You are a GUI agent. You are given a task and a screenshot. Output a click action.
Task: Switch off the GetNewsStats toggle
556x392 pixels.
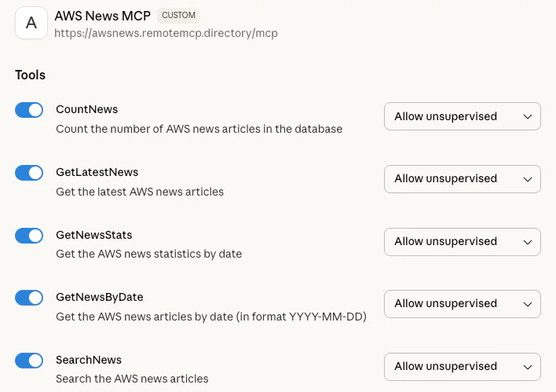pyautogui.click(x=29, y=236)
